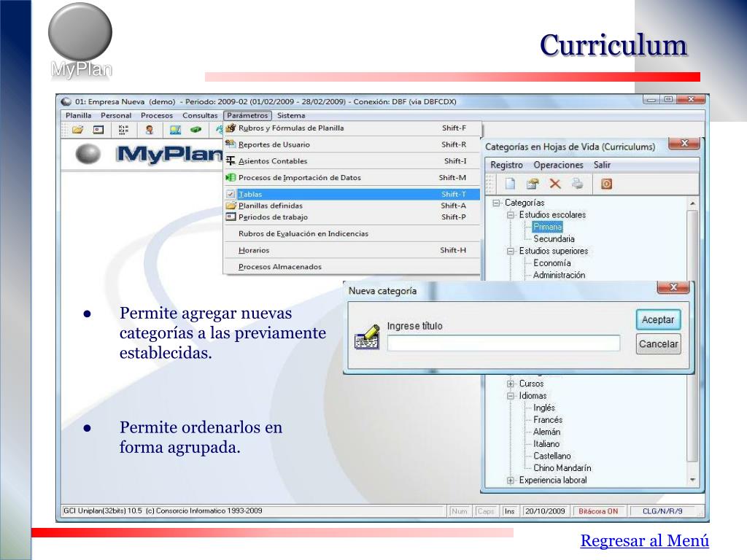Click the gray sphere MyPlan logo on slide
Image resolution: width=747 pixels, height=560 pixels.
[80, 32]
